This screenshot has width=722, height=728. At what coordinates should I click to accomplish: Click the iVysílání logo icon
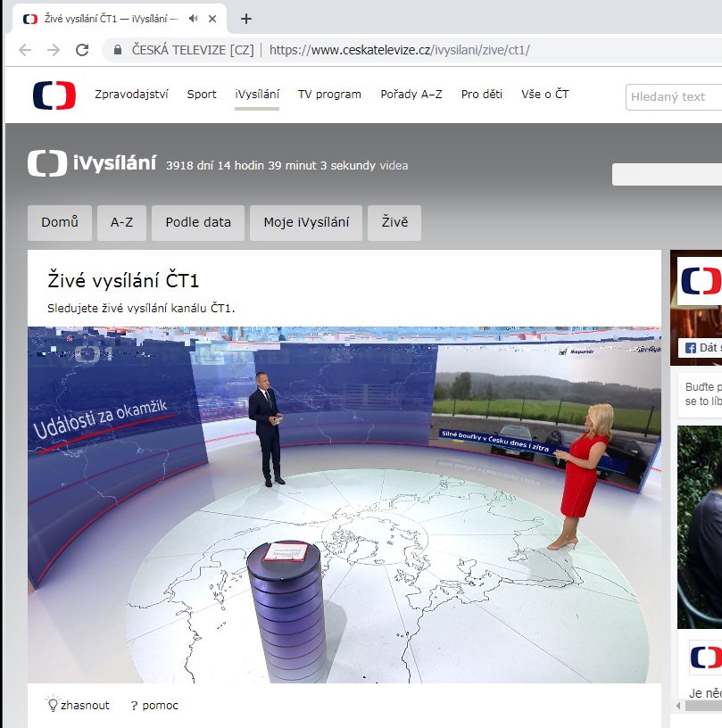(x=47, y=163)
